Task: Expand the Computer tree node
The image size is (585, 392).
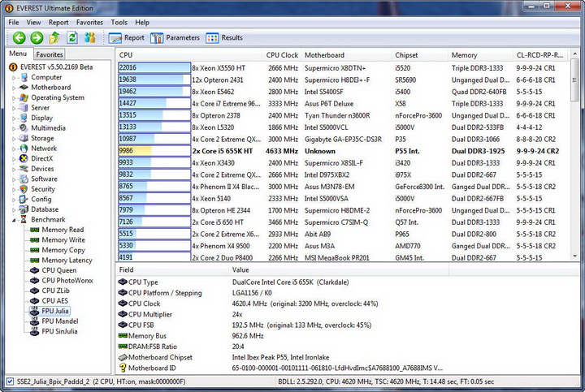Action: 14,78
